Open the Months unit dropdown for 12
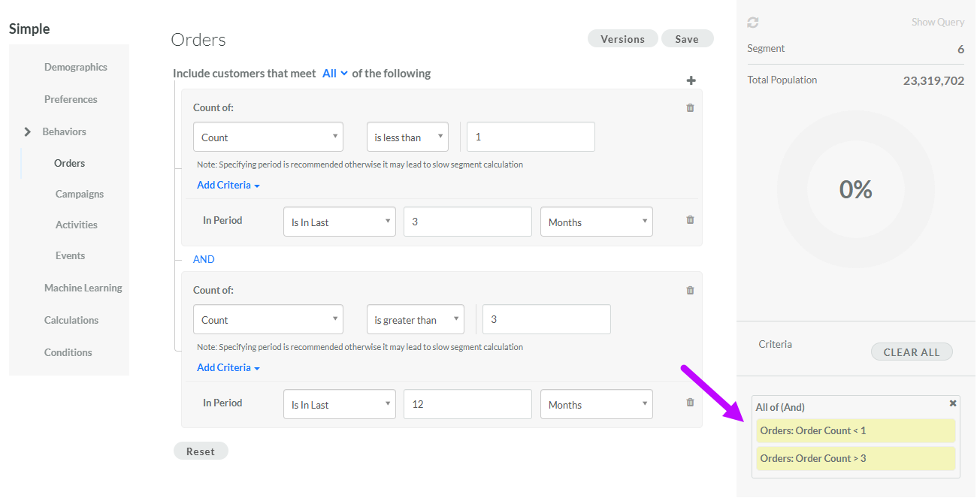980x501 pixels. [596, 405]
